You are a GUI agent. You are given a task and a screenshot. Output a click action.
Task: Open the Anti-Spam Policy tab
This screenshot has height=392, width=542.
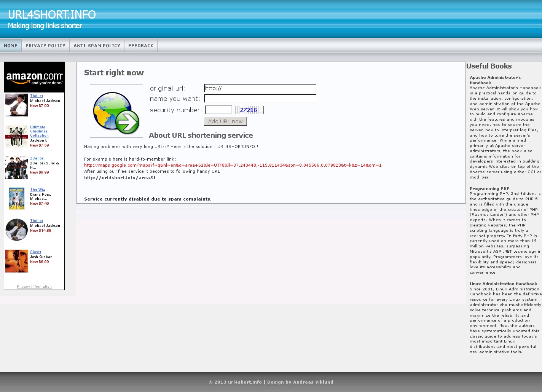pyautogui.click(x=97, y=46)
